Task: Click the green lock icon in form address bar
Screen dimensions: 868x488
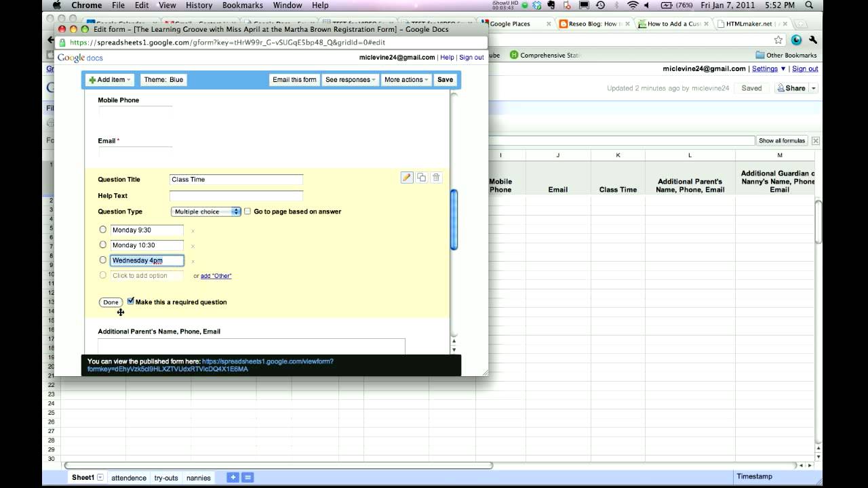Action: point(63,43)
